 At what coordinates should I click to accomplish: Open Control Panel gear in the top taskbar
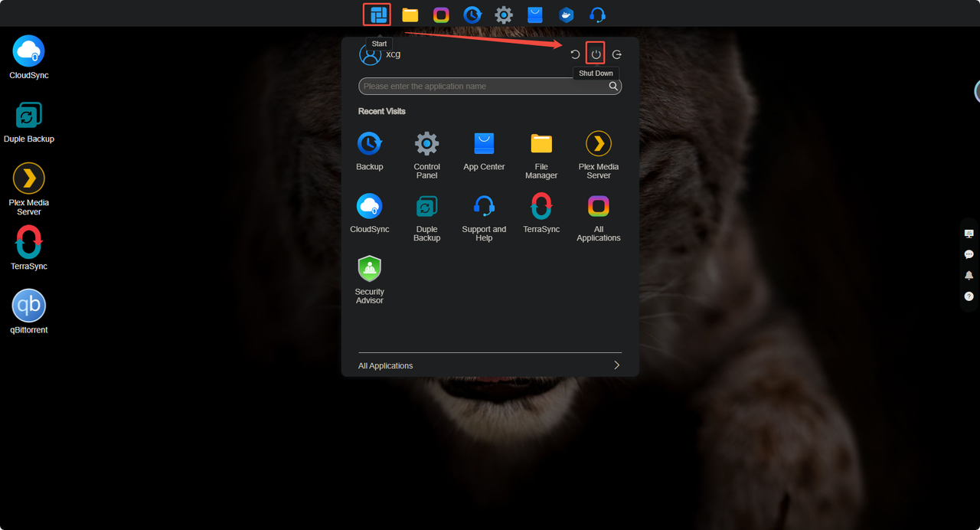[x=503, y=15]
